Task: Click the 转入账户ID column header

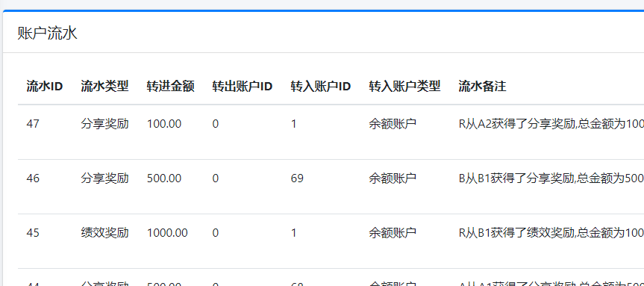Action: [x=321, y=87]
